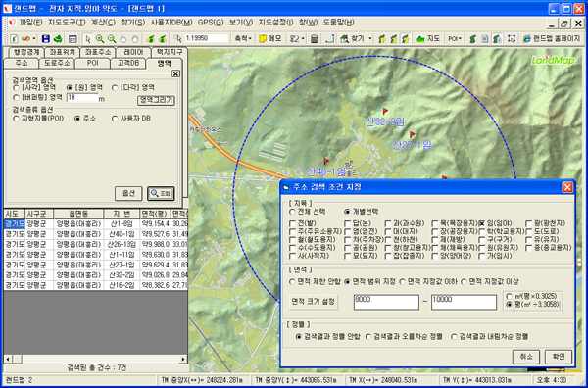Select the [다각] 영역 radio option
This screenshot has width=588, height=388.
[115, 88]
